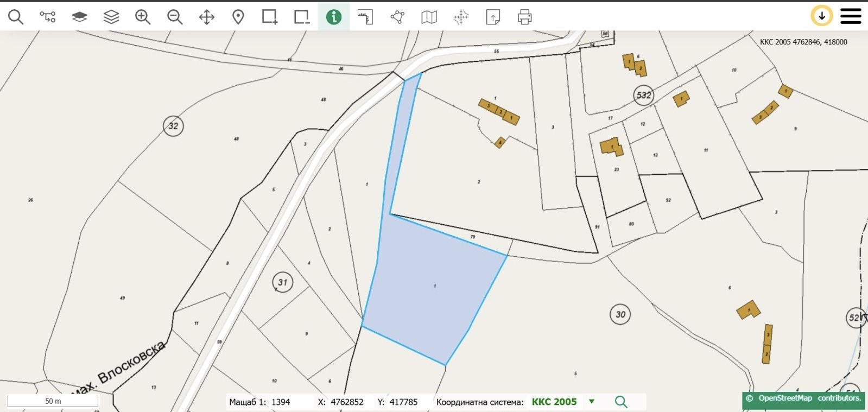Click the export page arrow icon
This screenshot has width=868, height=412.
click(493, 17)
